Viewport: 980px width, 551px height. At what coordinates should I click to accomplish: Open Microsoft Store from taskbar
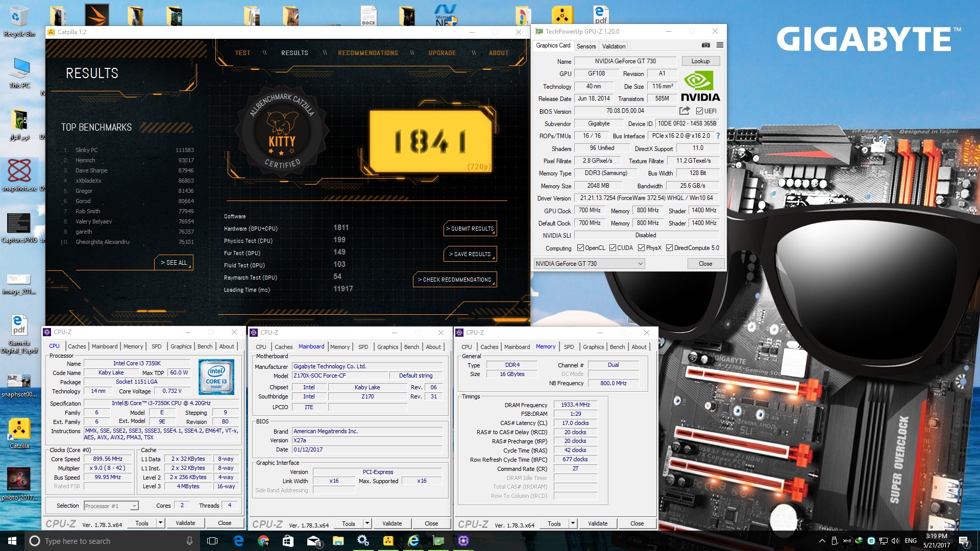click(x=288, y=541)
